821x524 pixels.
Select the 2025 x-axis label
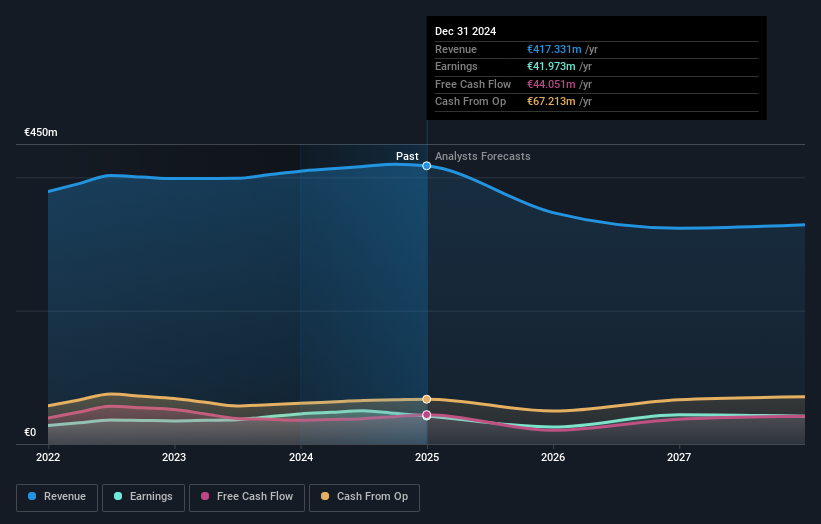[x=427, y=458]
